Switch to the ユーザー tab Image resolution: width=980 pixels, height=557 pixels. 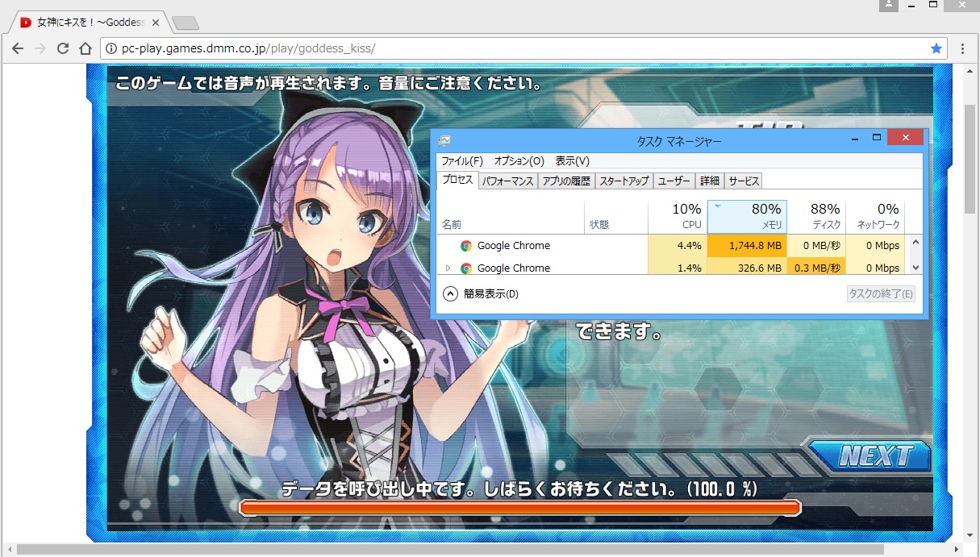click(x=674, y=181)
